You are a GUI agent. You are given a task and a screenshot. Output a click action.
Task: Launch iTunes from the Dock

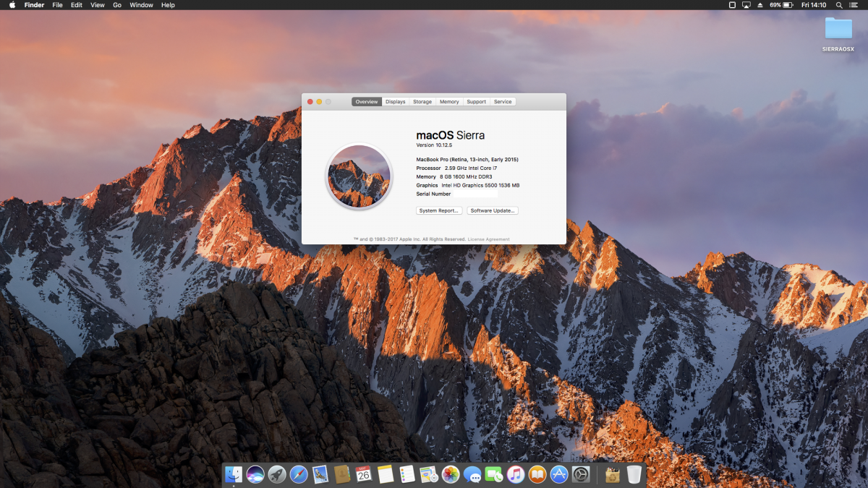pyautogui.click(x=516, y=474)
